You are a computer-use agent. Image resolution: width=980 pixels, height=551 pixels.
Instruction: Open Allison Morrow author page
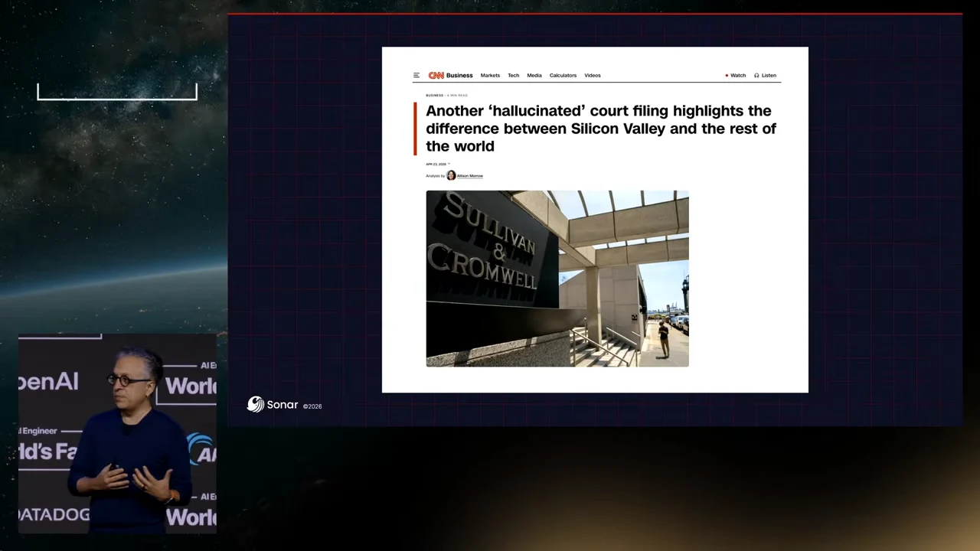tap(469, 176)
